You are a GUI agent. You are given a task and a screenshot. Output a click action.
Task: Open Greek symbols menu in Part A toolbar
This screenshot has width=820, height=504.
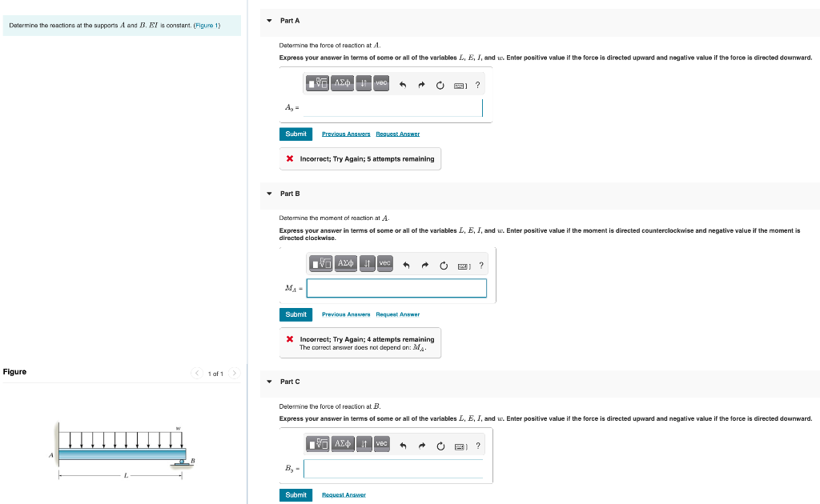(x=342, y=83)
